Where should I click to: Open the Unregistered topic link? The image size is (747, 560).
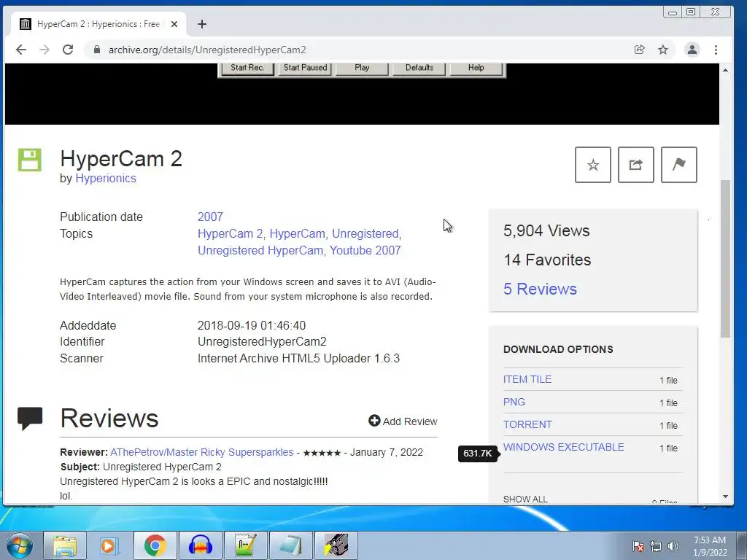pyautogui.click(x=365, y=234)
